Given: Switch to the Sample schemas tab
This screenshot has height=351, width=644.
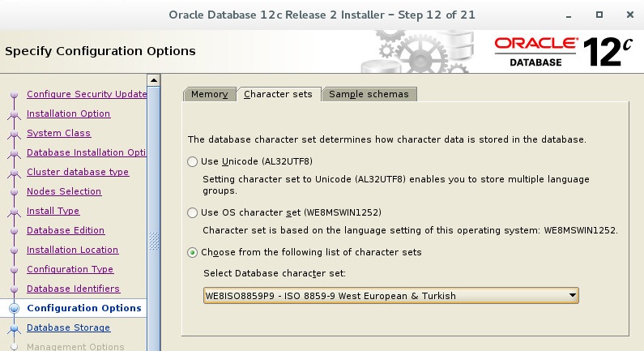Looking at the screenshot, I should pos(369,94).
